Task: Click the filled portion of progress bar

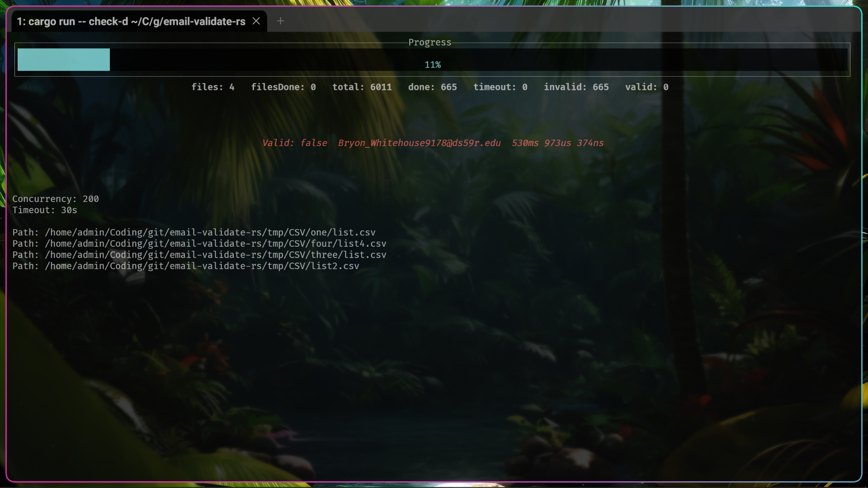Action: click(64, 60)
